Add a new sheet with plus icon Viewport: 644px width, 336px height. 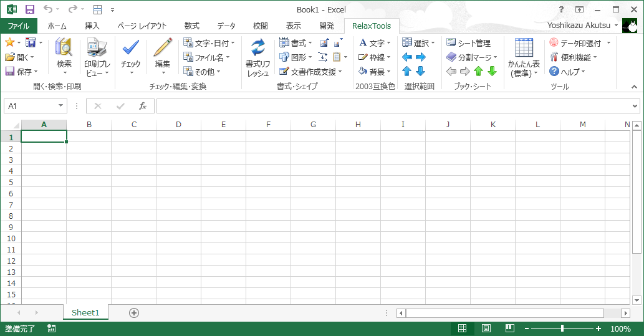pos(134,313)
